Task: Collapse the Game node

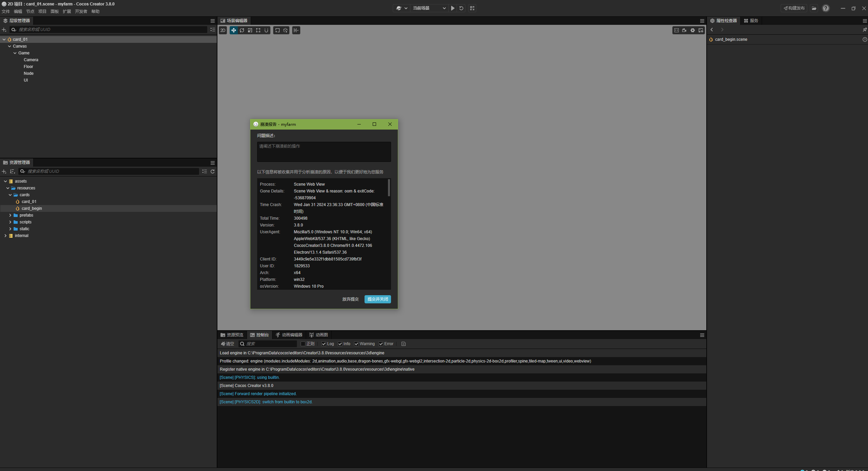Action: pyautogui.click(x=15, y=53)
